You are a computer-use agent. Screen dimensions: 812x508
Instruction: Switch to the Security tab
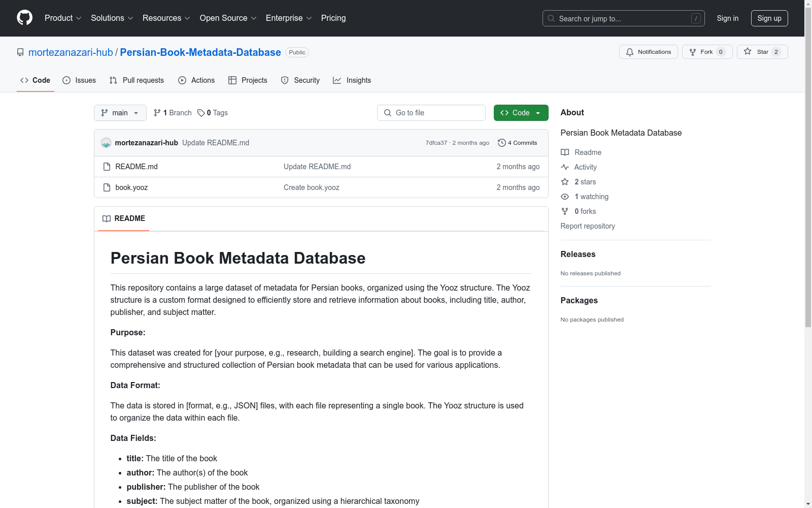point(300,80)
